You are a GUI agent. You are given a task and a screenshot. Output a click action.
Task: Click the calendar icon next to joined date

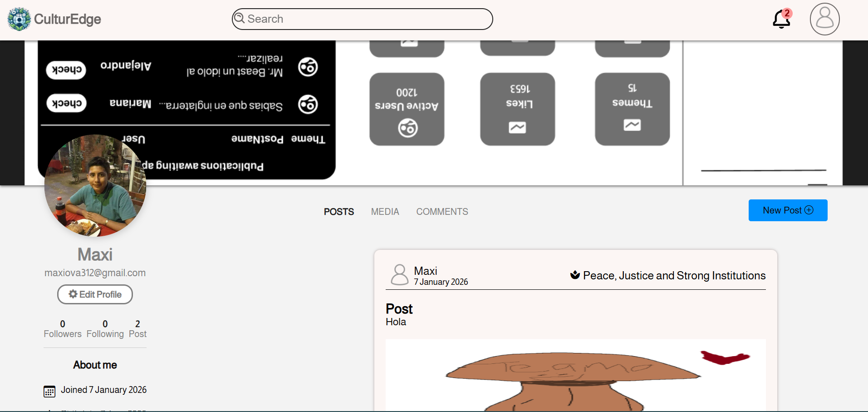[x=49, y=391]
